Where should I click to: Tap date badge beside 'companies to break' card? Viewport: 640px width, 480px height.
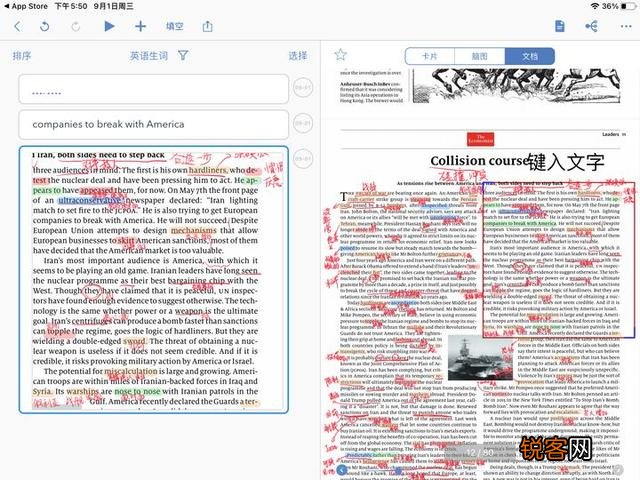coord(303,123)
